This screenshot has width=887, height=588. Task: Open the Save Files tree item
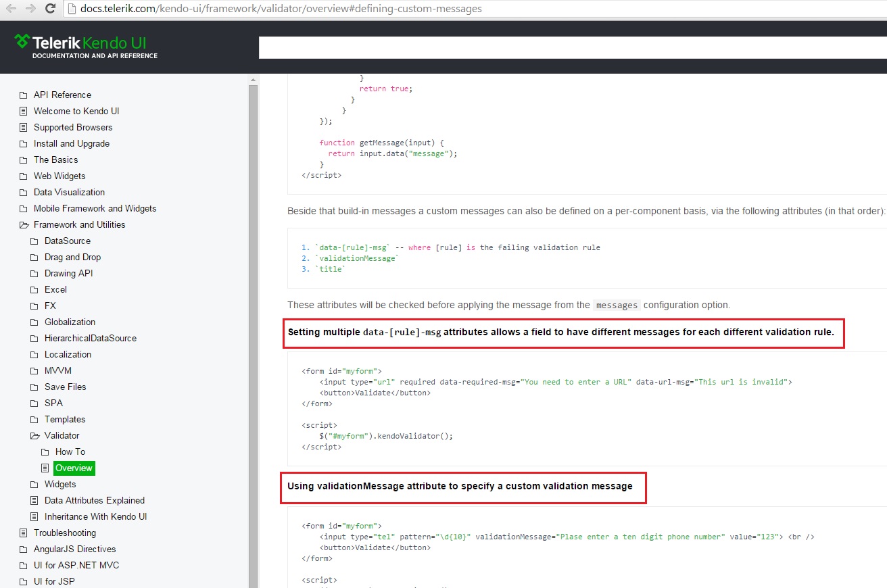66,387
